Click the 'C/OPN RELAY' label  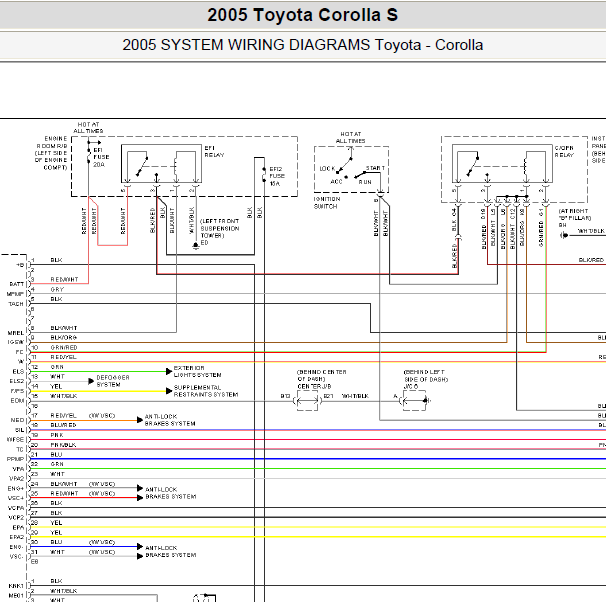564,151
